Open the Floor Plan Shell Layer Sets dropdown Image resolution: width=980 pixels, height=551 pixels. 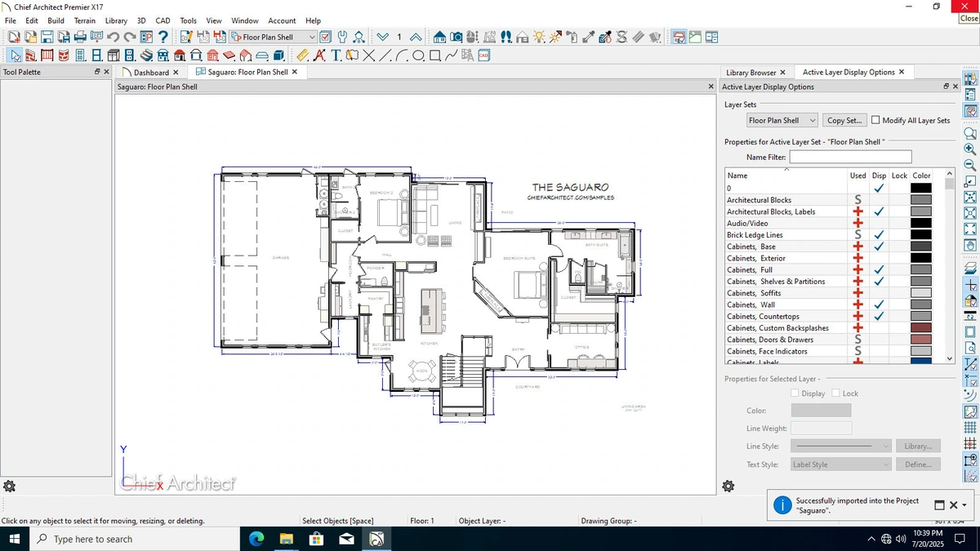pos(782,120)
